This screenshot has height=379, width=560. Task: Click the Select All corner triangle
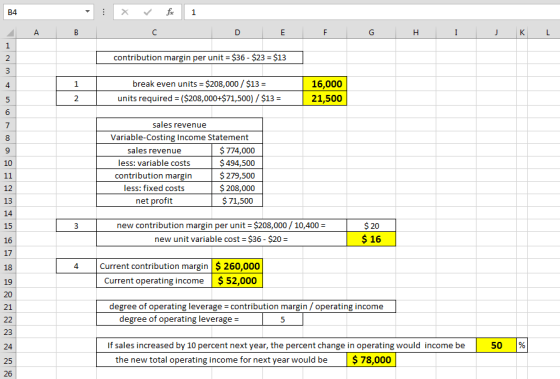coord(10,33)
